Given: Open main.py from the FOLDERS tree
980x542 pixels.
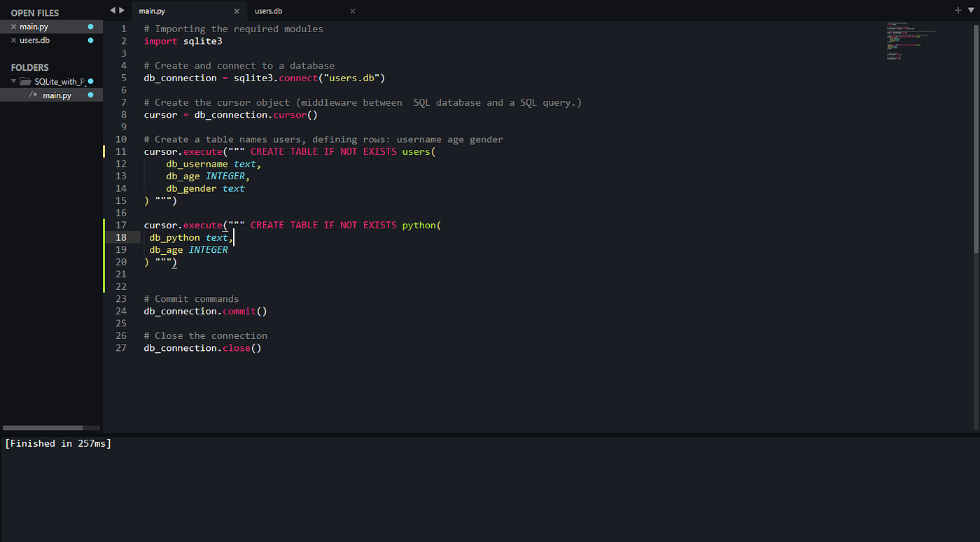Looking at the screenshot, I should click(56, 95).
